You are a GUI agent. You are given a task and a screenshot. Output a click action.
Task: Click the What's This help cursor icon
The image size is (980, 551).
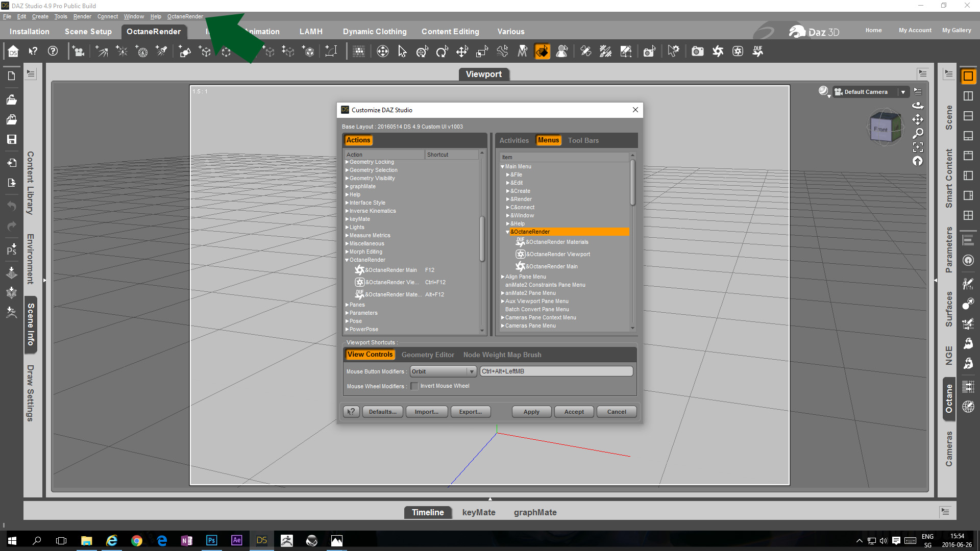[33, 51]
